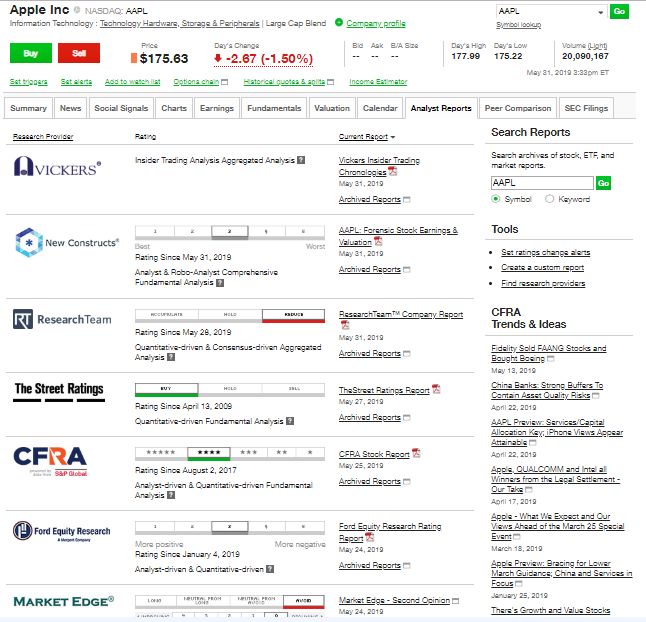The image size is (646, 622).
Task: Open the AAPL symbol dropdown at top right
Action: point(600,11)
